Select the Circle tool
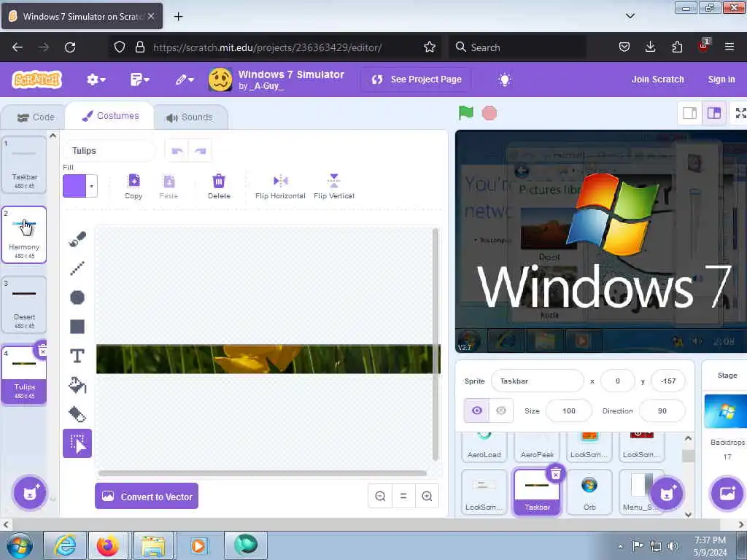The image size is (747, 560). pyautogui.click(x=77, y=297)
